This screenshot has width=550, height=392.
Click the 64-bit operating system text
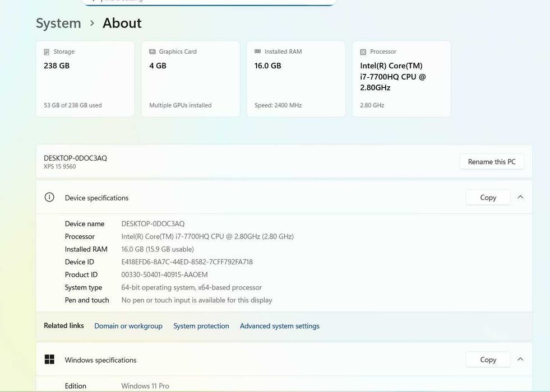tap(192, 287)
